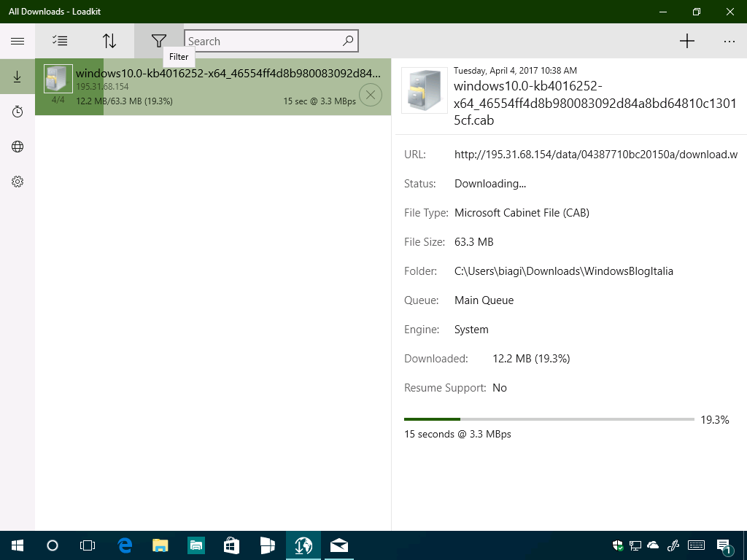Click the large cabinet icon in details
The image size is (747, 560).
[425, 90]
